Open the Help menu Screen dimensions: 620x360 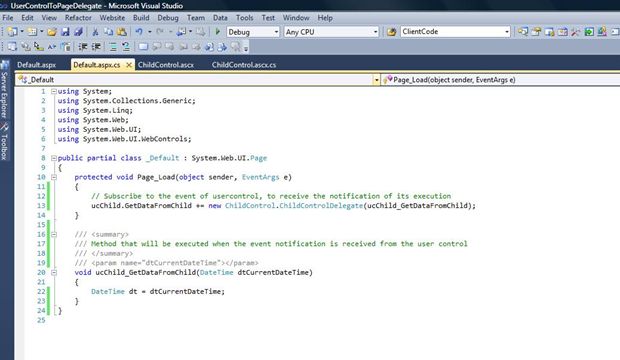click(325, 18)
